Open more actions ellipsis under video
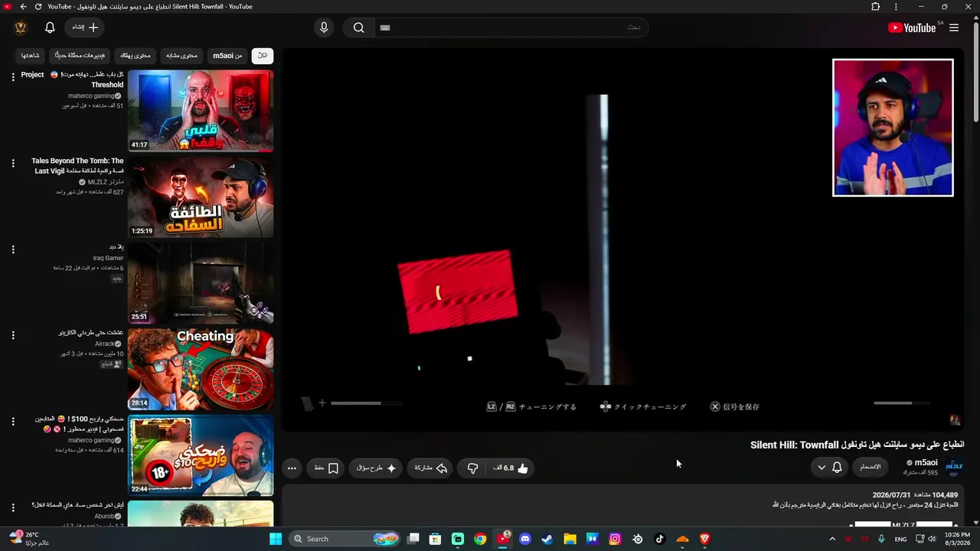The width and height of the screenshot is (980, 551). (292, 468)
